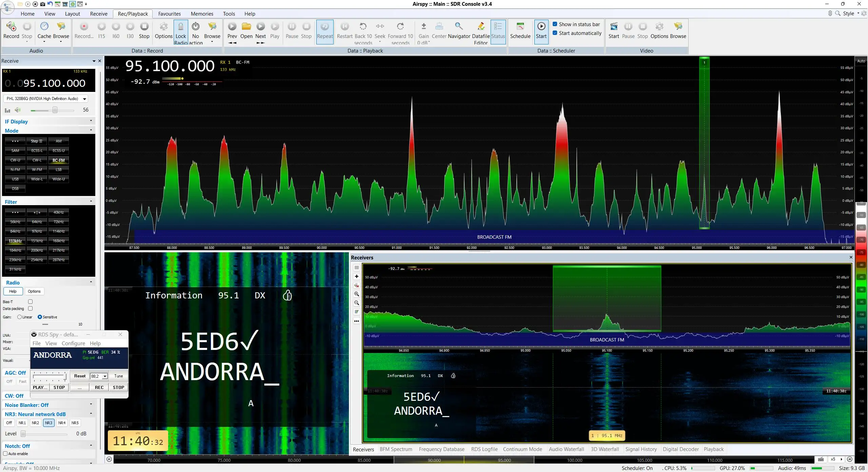Click Lock Radio in Data Record

(x=181, y=32)
